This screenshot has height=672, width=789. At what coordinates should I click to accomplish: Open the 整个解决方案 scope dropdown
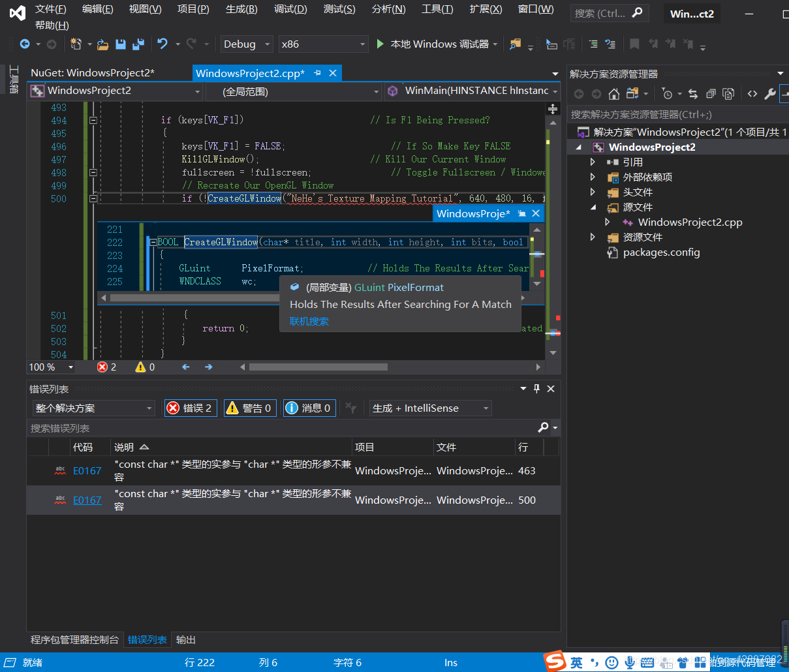93,408
